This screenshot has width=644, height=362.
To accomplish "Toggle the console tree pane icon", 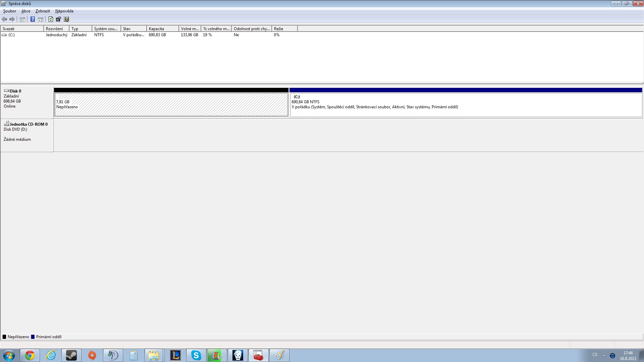I will coord(22,19).
